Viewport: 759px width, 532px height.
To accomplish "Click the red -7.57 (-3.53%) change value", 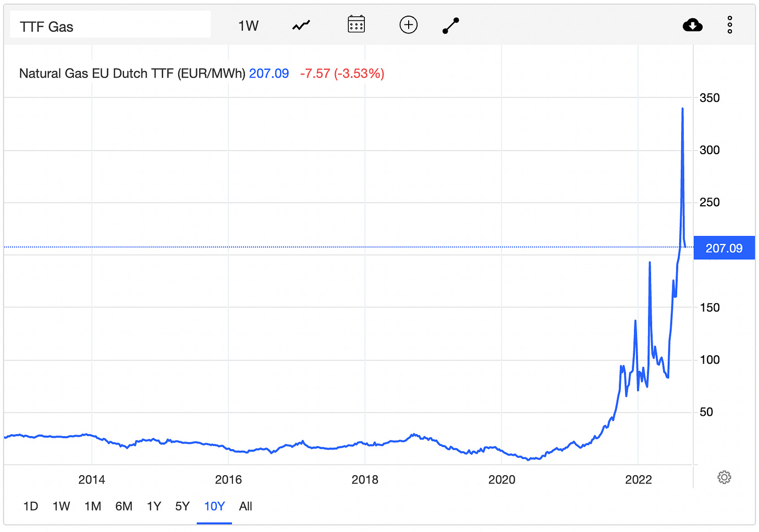I will [x=342, y=73].
